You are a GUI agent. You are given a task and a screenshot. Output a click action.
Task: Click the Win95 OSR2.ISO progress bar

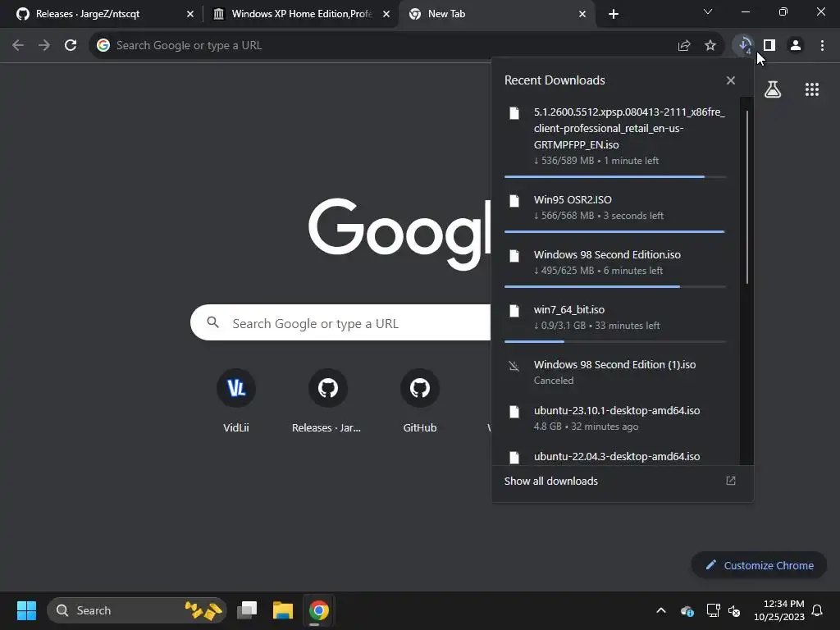click(614, 231)
